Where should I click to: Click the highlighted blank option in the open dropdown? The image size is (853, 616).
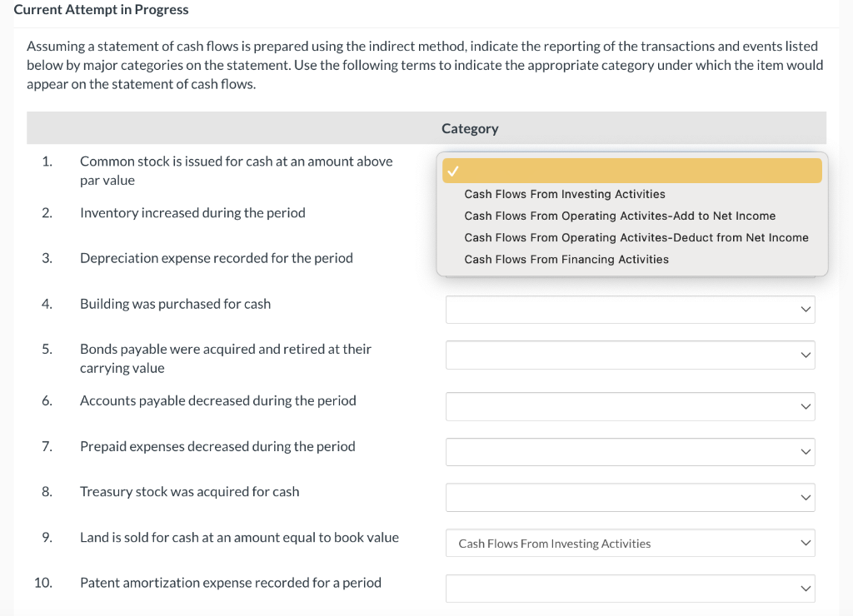pos(633,170)
